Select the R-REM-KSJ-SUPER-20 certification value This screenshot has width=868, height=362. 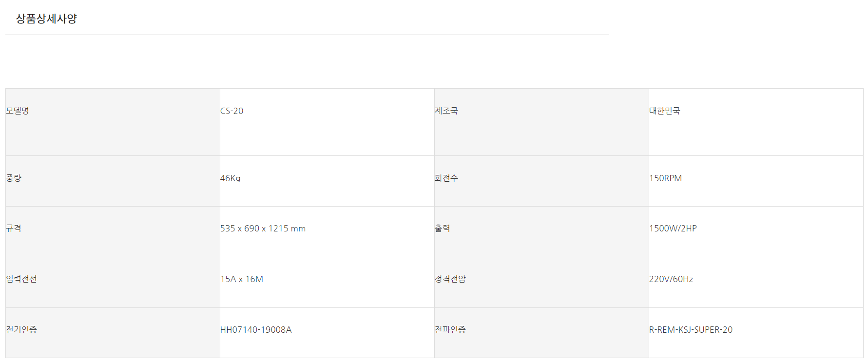pos(691,330)
